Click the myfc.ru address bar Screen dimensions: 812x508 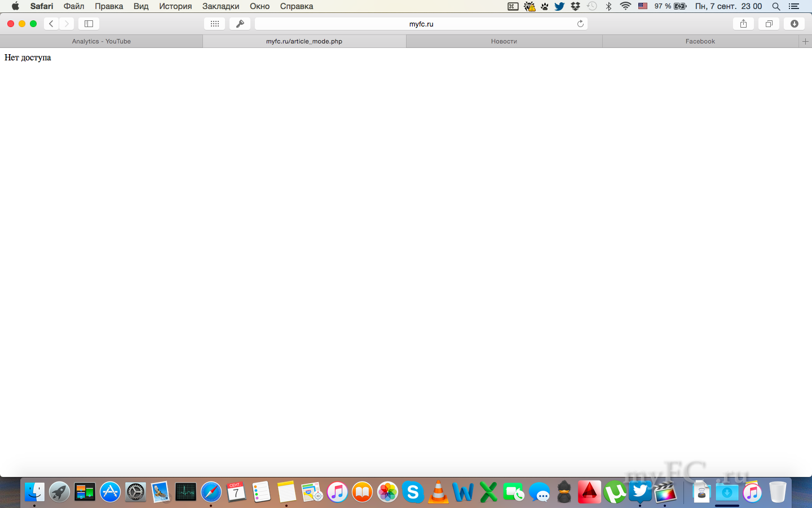point(421,24)
